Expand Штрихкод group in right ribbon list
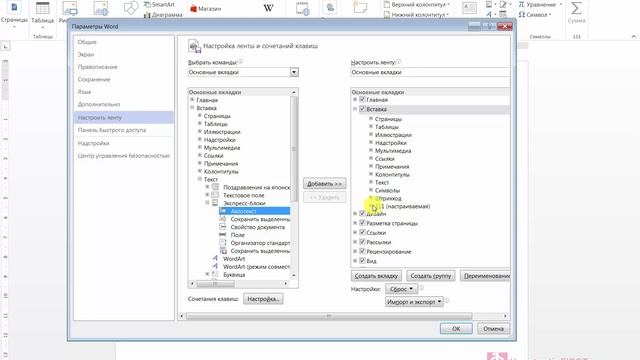 pyautogui.click(x=371, y=198)
